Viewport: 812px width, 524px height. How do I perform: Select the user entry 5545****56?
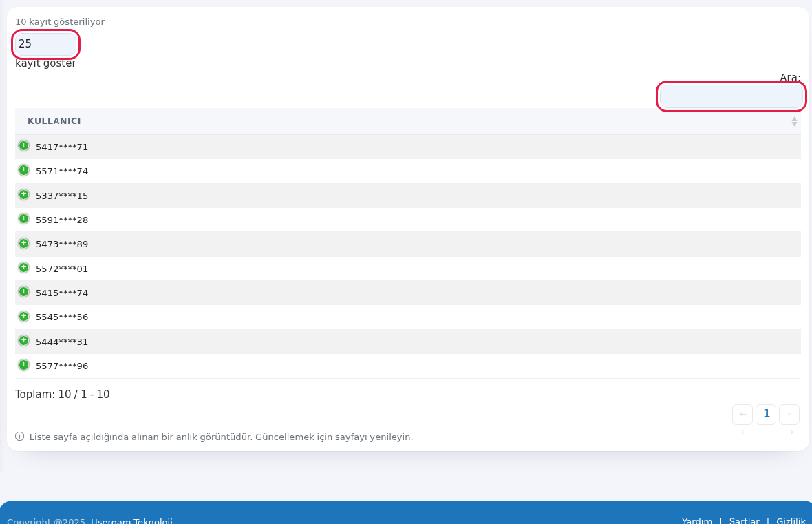click(x=62, y=317)
